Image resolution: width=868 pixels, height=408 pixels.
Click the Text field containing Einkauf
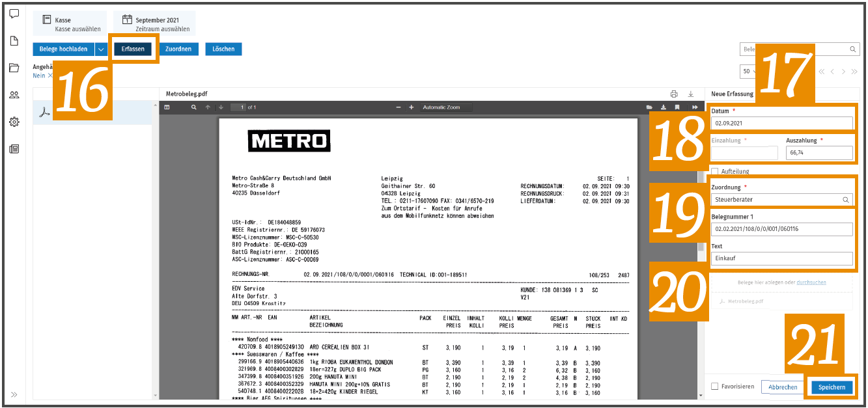pos(781,258)
